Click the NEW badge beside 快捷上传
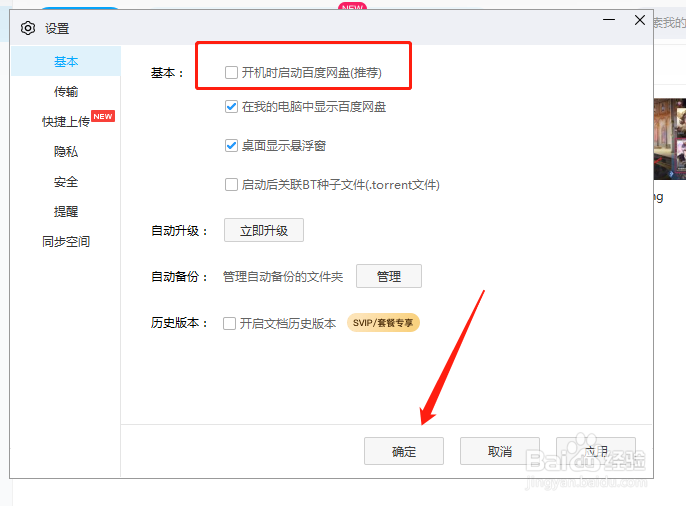This screenshot has height=506, width=686. click(x=103, y=116)
